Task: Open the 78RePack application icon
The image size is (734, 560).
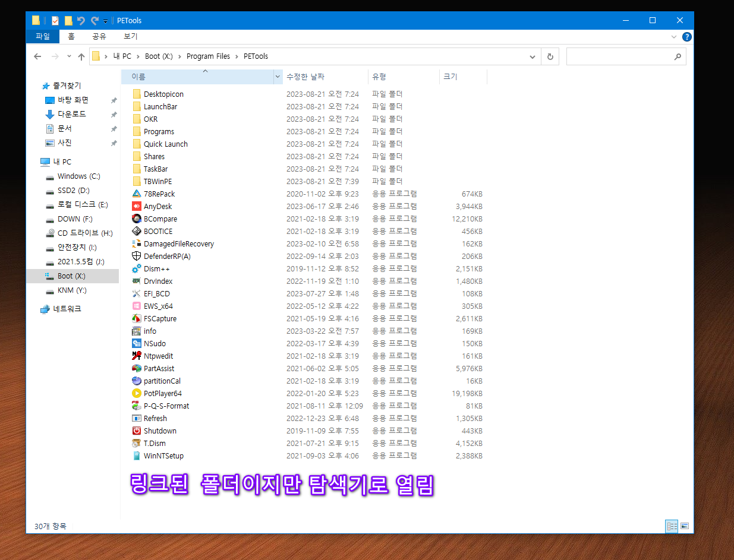Action: pyautogui.click(x=137, y=194)
